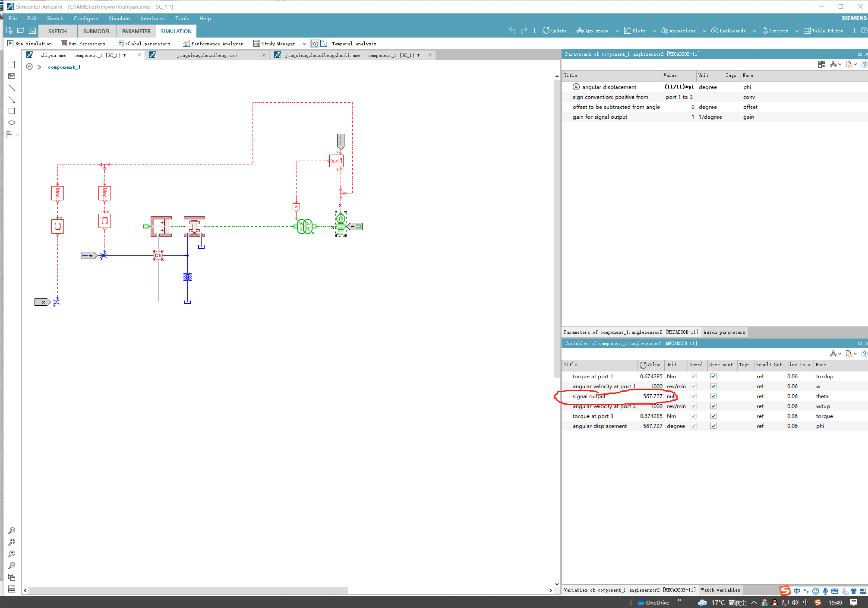Image resolution: width=868 pixels, height=608 pixels.
Task: Switch to the PARAMETER mode tab
Action: point(136,31)
